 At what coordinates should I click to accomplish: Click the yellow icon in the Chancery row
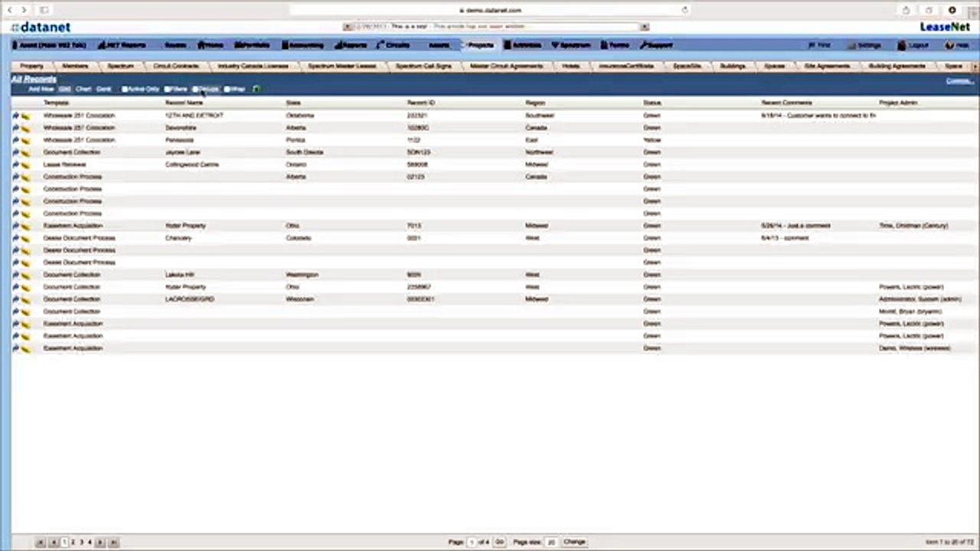click(25, 238)
